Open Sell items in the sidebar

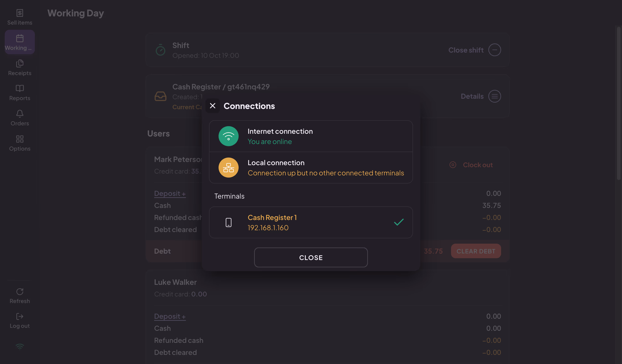[x=20, y=17]
